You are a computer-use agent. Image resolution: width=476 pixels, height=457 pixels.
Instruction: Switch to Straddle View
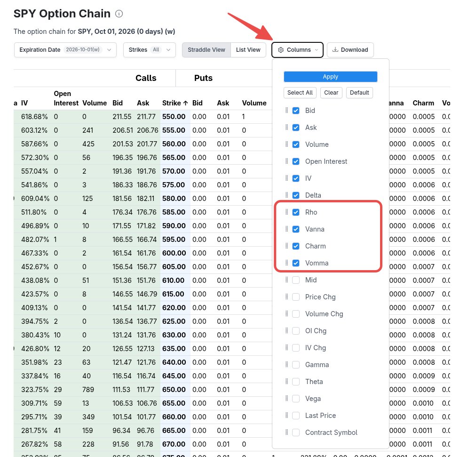206,50
